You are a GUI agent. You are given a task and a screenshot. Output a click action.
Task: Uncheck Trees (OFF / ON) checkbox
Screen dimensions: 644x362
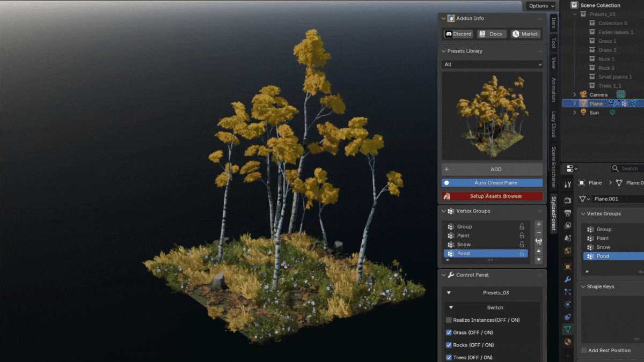point(449,357)
